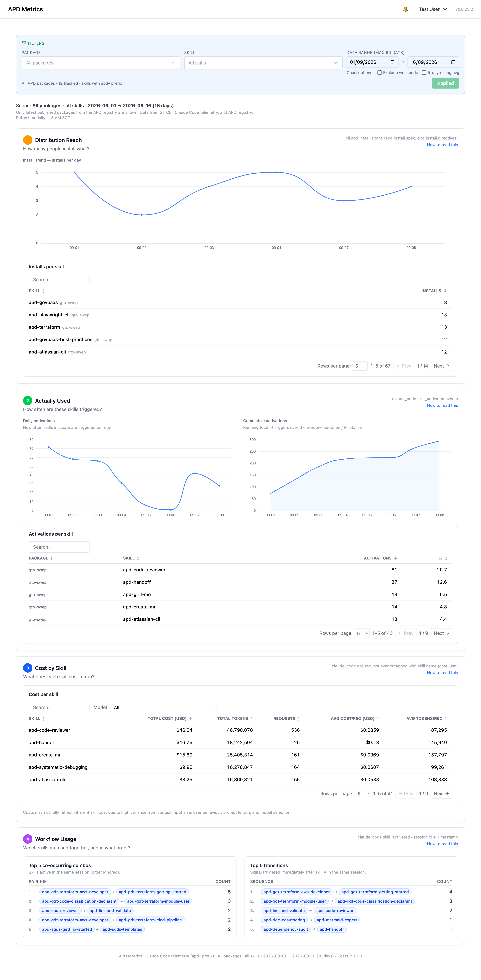Image resolution: width=481 pixels, height=980 pixels.
Task: Click the purple Workflow Usage badge 4
Action: (27, 839)
